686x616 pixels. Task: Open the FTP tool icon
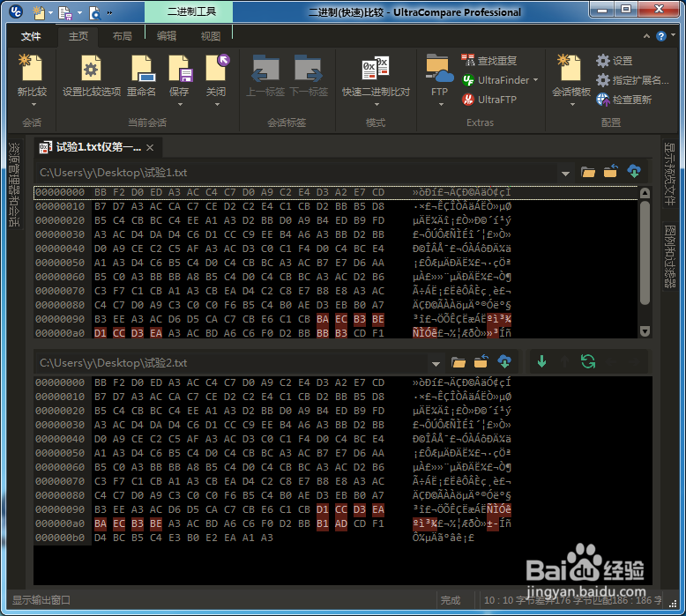point(439,68)
